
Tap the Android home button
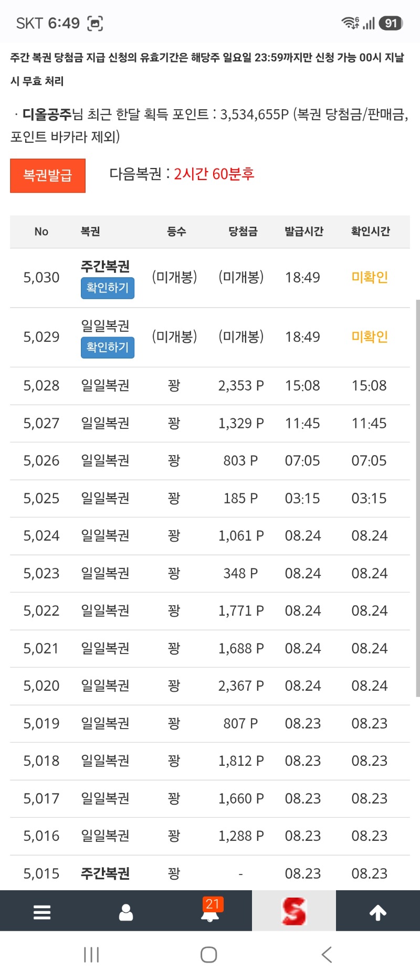tap(209, 955)
